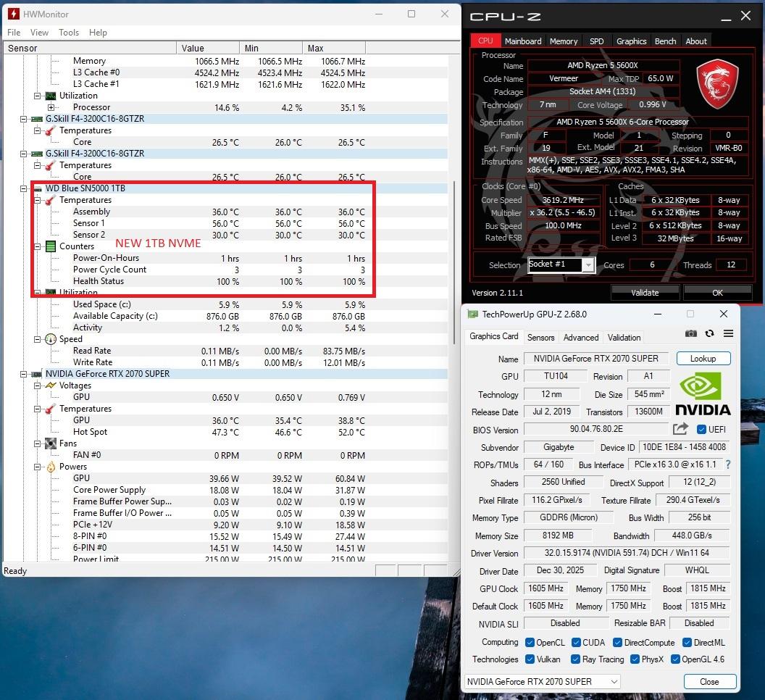
Task: Take GPU-Z screenshot with camera icon
Action: click(x=691, y=333)
